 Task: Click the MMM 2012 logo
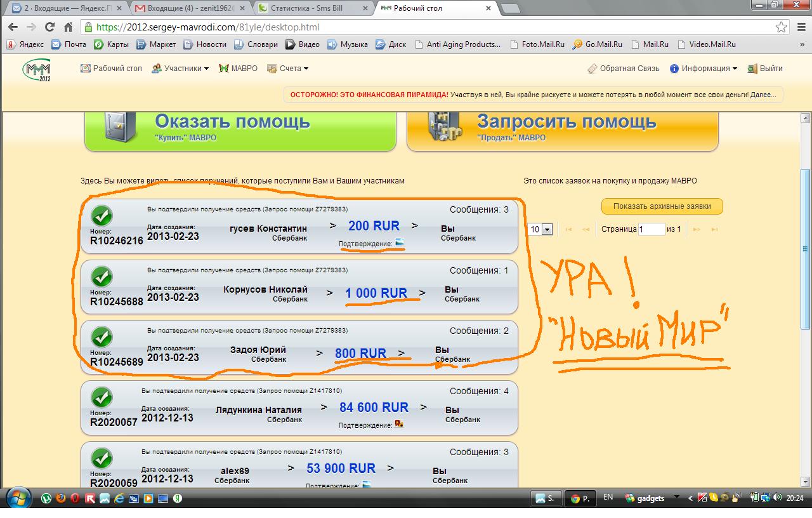pos(37,70)
